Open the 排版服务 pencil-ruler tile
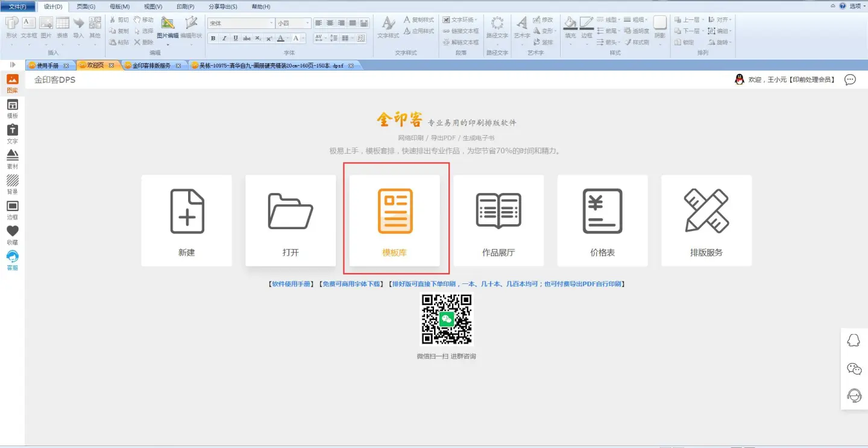 point(706,220)
